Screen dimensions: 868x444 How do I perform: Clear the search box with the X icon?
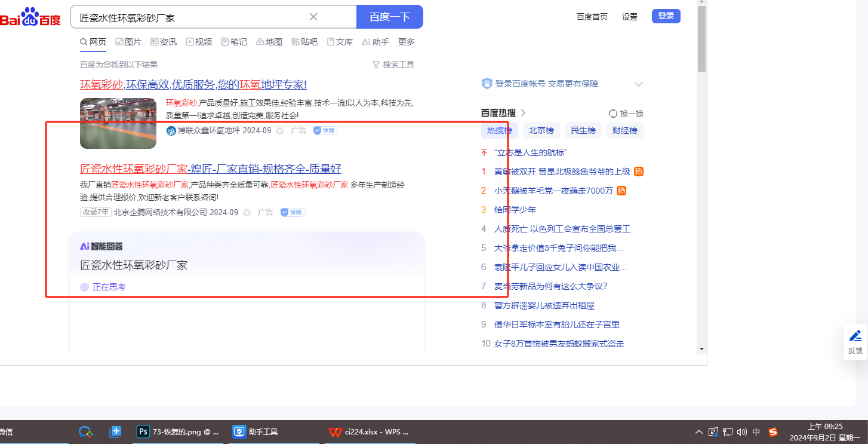[x=313, y=17]
